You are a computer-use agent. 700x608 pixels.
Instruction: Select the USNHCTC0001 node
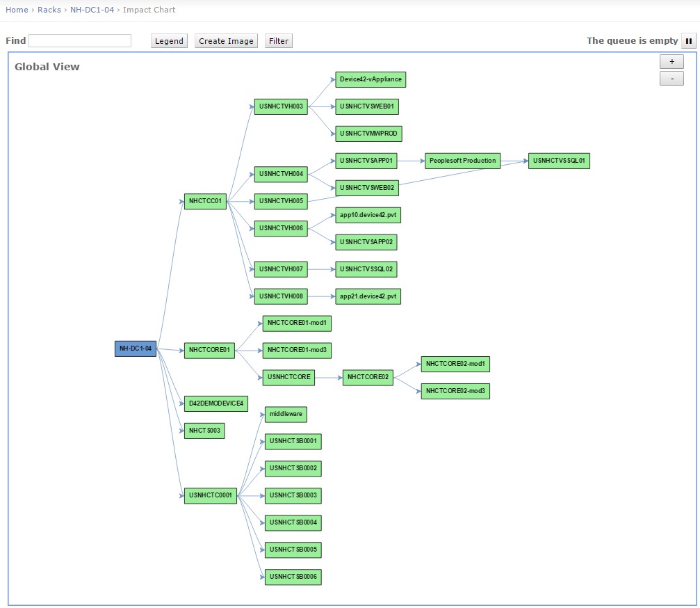tap(211, 496)
